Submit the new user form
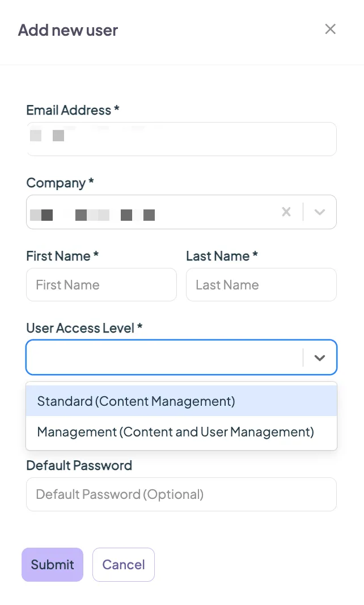This screenshot has height=605, width=364. [x=52, y=565]
